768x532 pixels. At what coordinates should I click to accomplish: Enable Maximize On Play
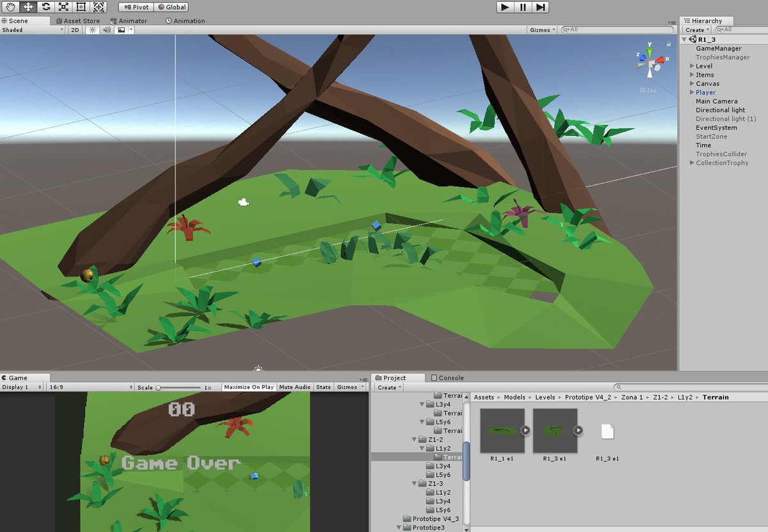249,387
